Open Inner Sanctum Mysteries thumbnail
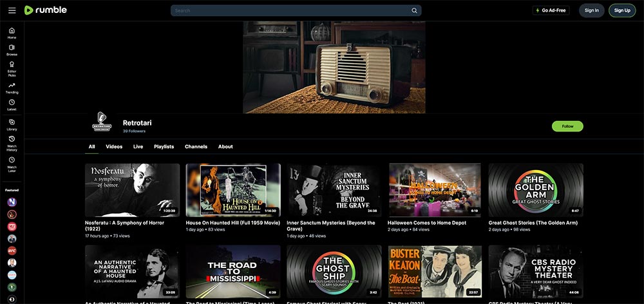This screenshot has width=644, height=304. 334,190
